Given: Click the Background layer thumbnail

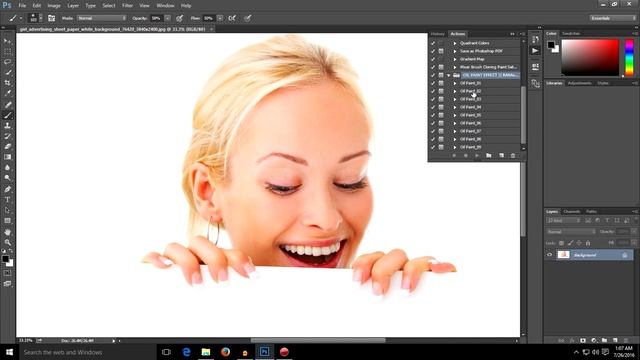Looking at the screenshot, I should [x=564, y=255].
